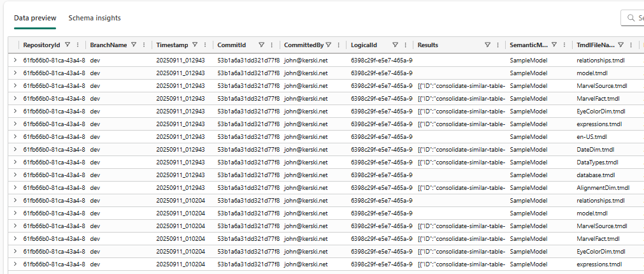Expand the DataTypes.tmdl row
The height and width of the screenshot is (274, 644).
15,162
